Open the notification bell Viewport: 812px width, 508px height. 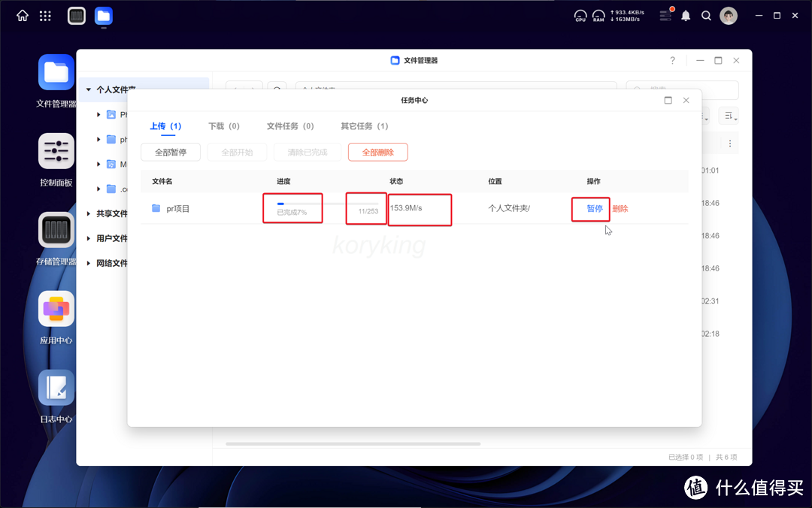pyautogui.click(x=685, y=15)
